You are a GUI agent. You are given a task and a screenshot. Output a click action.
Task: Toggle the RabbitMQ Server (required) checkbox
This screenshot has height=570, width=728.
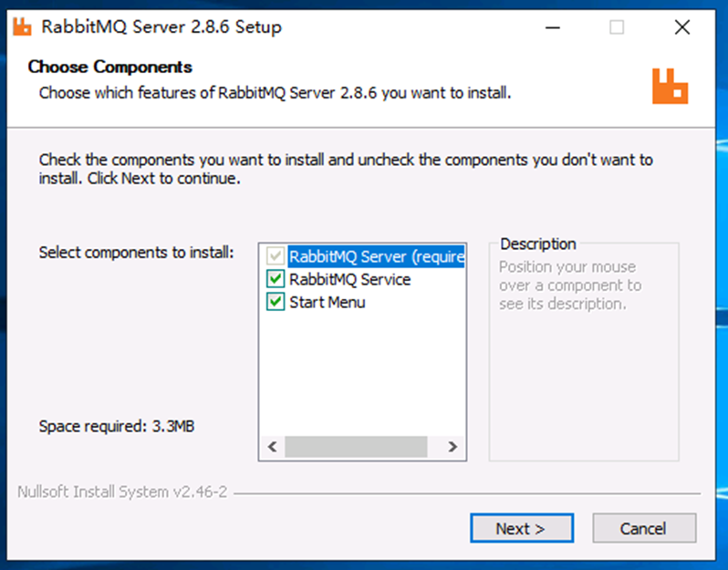(276, 256)
